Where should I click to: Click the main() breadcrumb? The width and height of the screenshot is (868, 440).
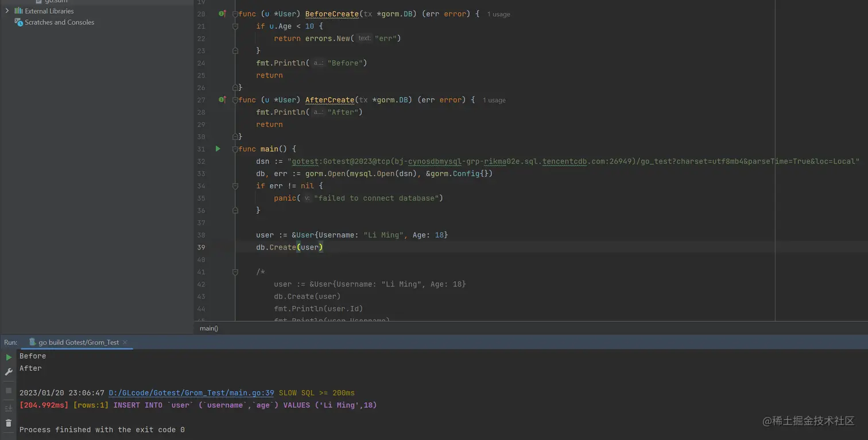point(209,328)
